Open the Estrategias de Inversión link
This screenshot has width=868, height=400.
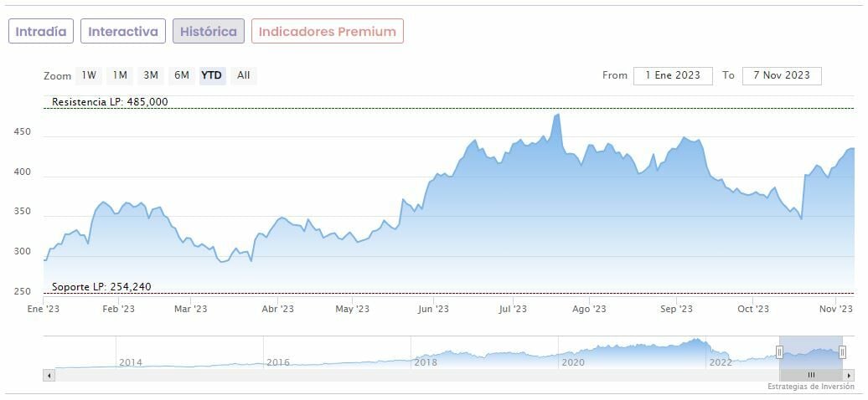pos(811,387)
